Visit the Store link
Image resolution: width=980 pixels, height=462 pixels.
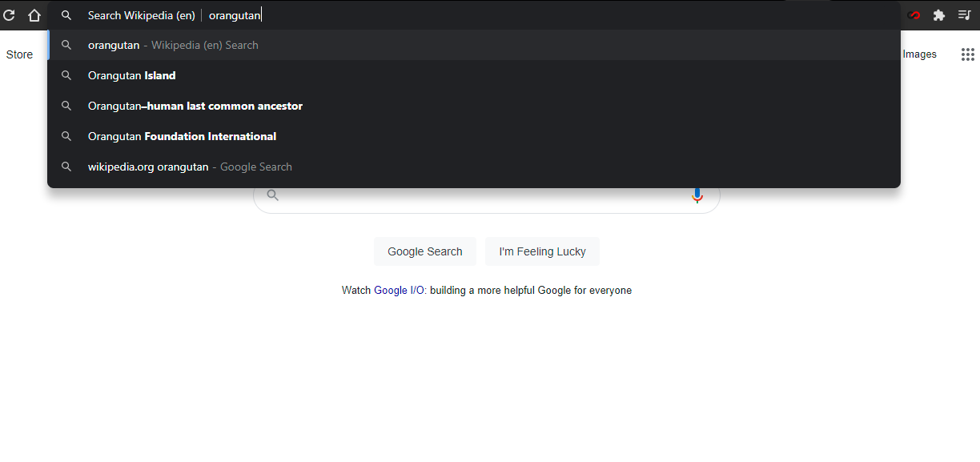click(x=19, y=54)
